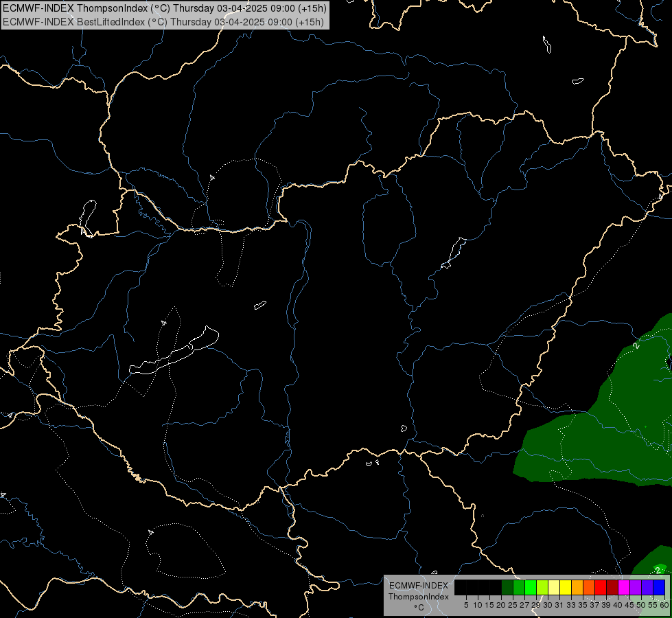The width and height of the screenshot is (672, 618).
Task: Click the legend scale value 15
Action: click(489, 605)
